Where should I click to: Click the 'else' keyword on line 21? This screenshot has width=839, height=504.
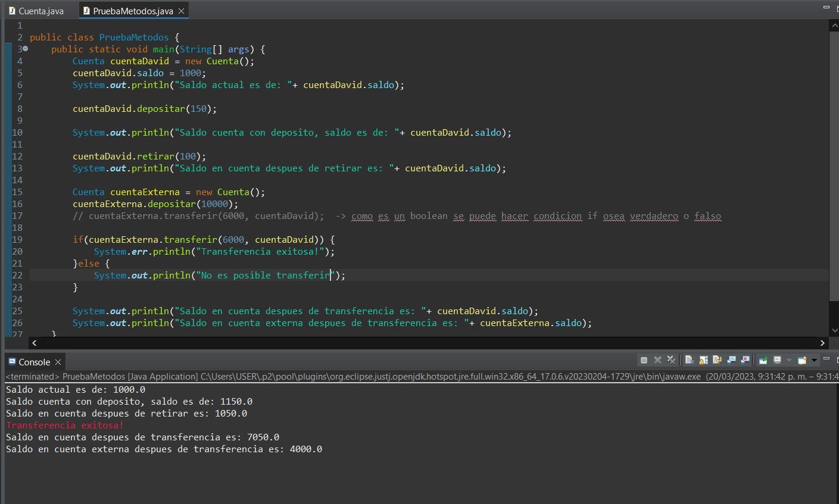[x=88, y=263]
